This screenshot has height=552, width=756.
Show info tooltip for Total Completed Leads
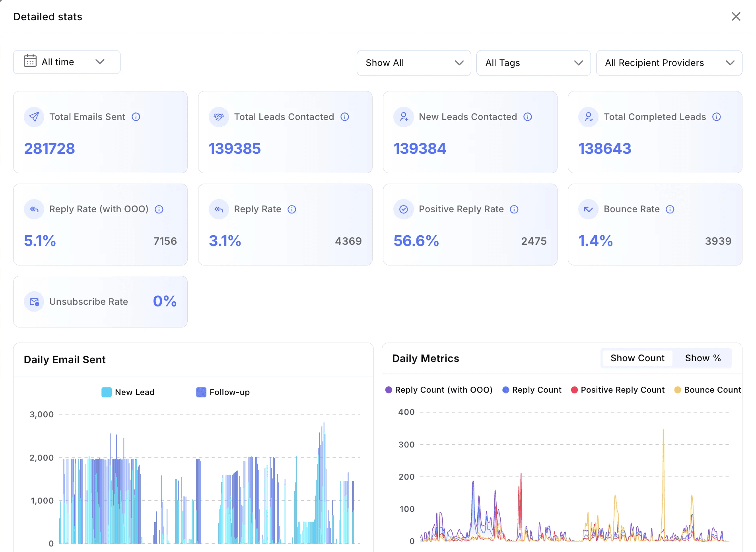717,117
